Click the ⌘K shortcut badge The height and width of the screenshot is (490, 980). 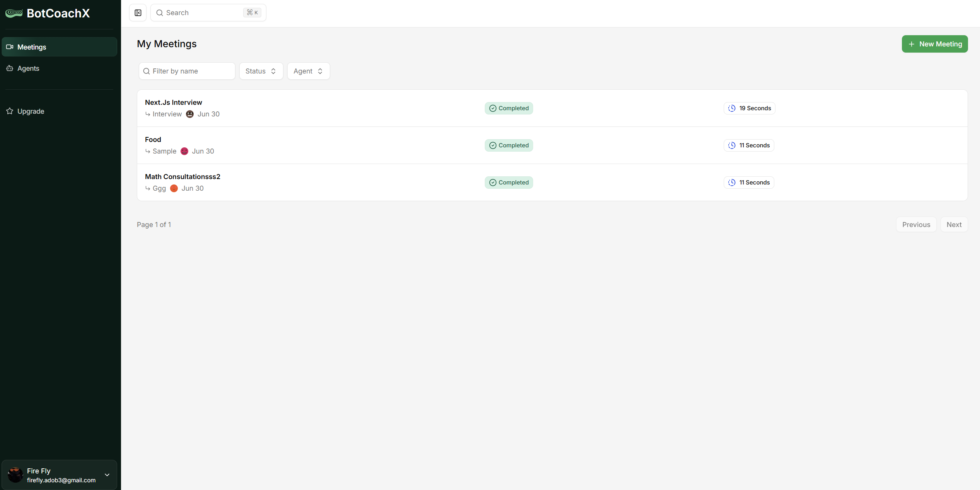pyautogui.click(x=252, y=13)
